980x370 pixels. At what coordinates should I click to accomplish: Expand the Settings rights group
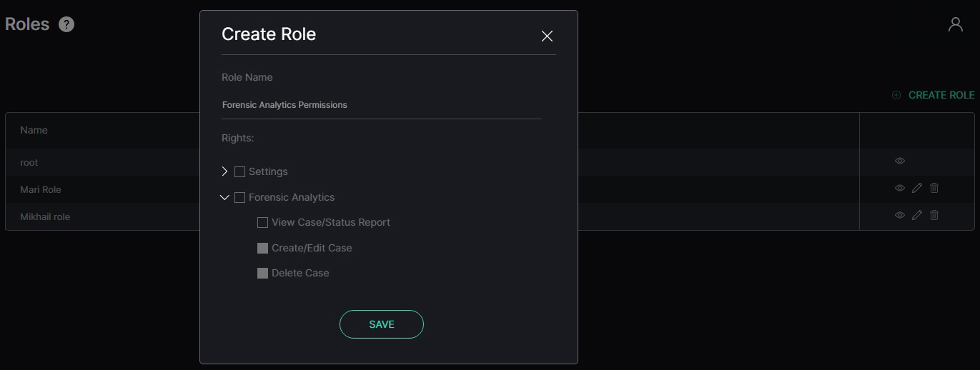click(x=224, y=171)
